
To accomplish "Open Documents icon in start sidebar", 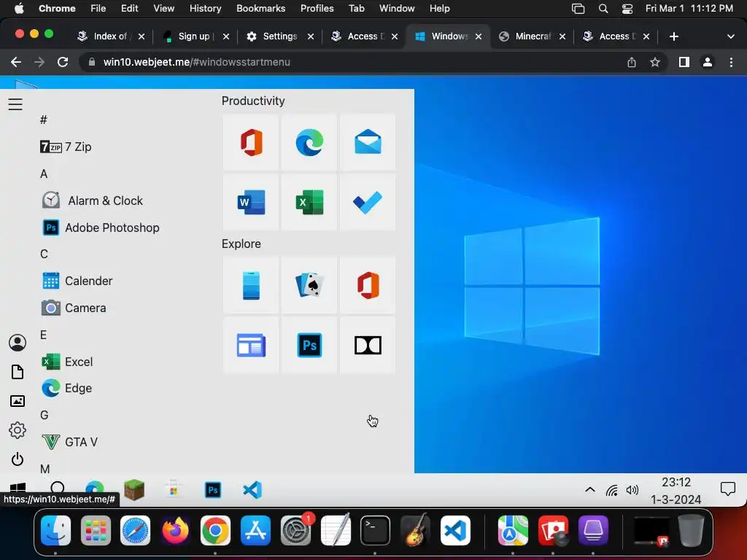I will tap(18, 372).
